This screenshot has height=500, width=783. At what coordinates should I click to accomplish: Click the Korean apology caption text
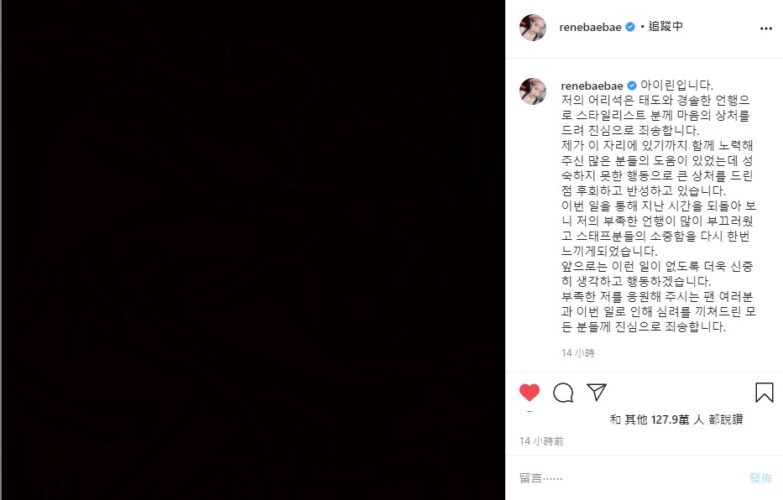pos(658,206)
